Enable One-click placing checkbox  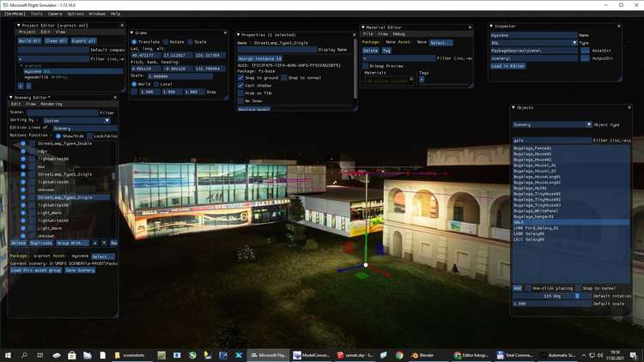point(528,288)
